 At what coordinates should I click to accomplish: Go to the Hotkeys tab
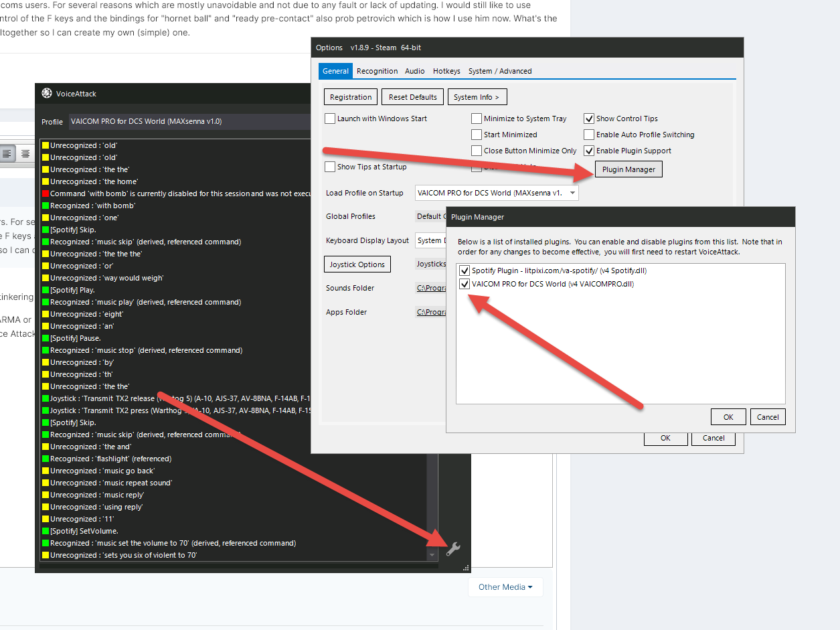[446, 71]
